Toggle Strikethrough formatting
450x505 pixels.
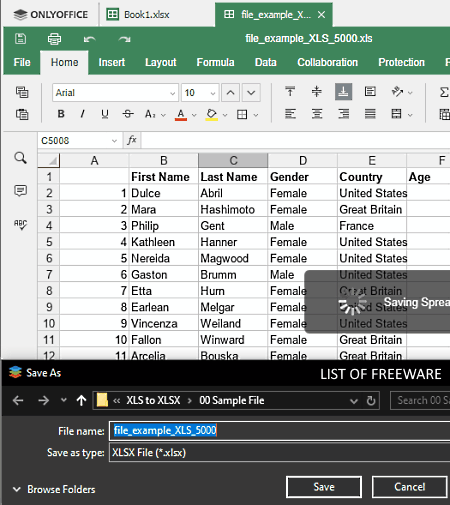coord(128,114)
